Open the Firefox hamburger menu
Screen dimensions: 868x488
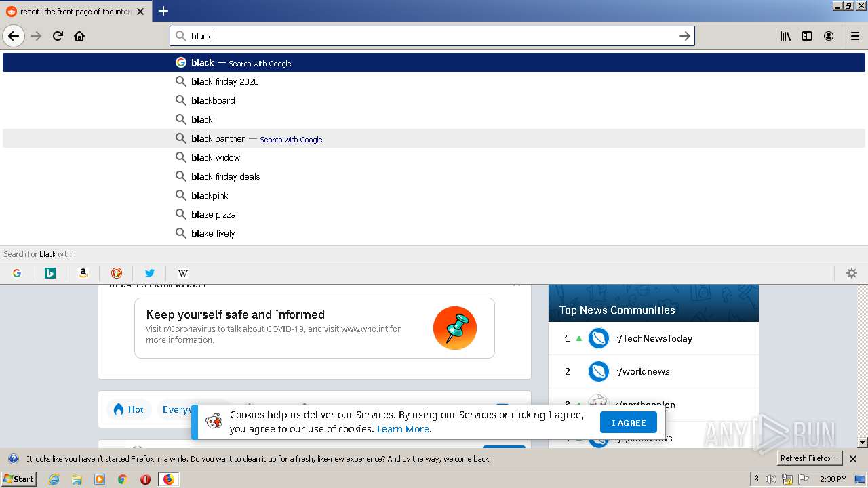point(854,36)
